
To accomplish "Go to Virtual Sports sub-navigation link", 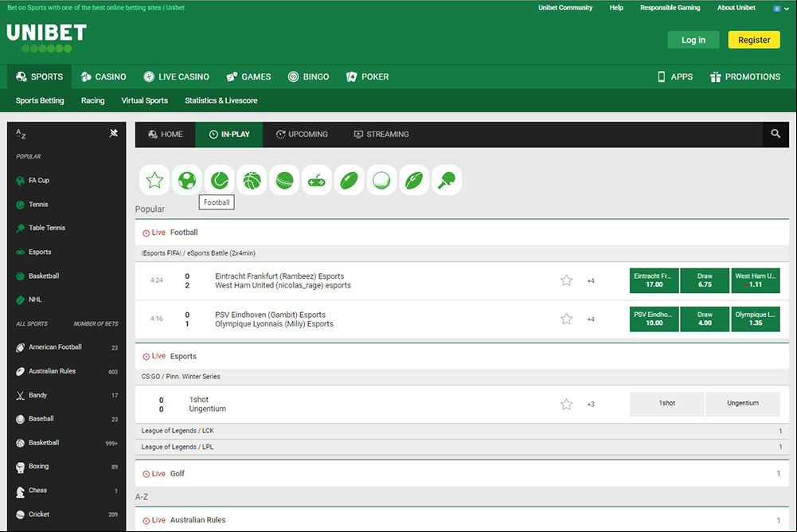I will tap(145, 100).
